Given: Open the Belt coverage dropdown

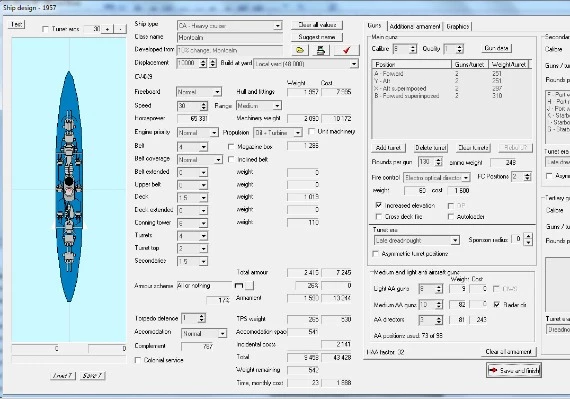Looking at the screenshot, I should [218, 160].
